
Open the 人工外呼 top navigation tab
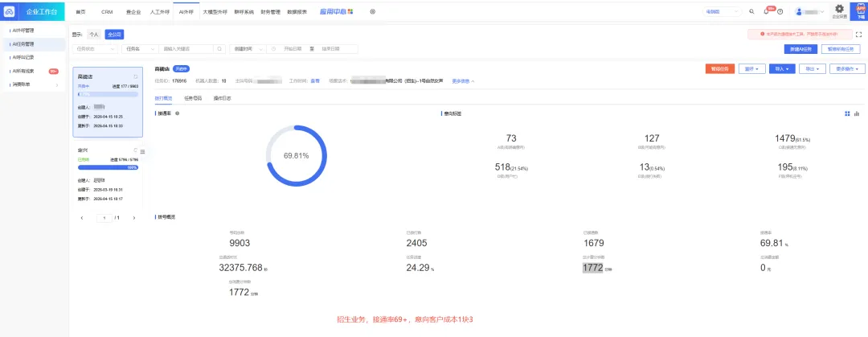(159, 11)
